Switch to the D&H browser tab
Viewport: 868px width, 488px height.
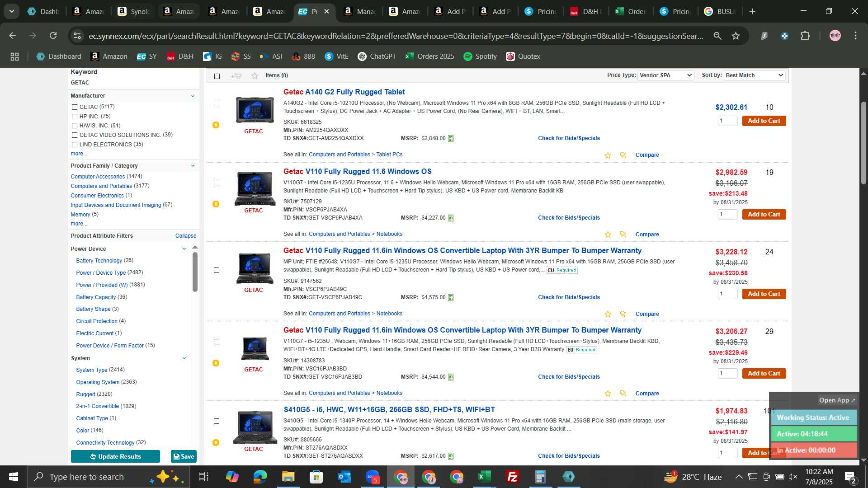coord(585,11)
